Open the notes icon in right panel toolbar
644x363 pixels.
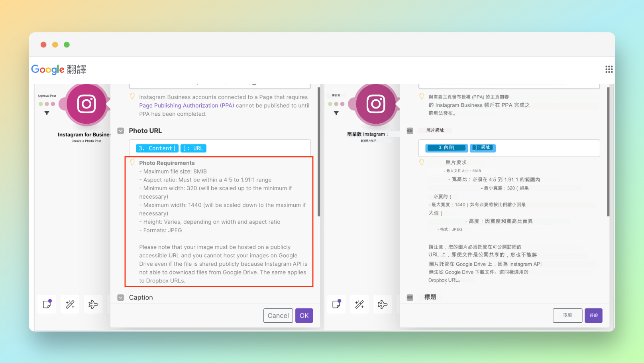336,304
